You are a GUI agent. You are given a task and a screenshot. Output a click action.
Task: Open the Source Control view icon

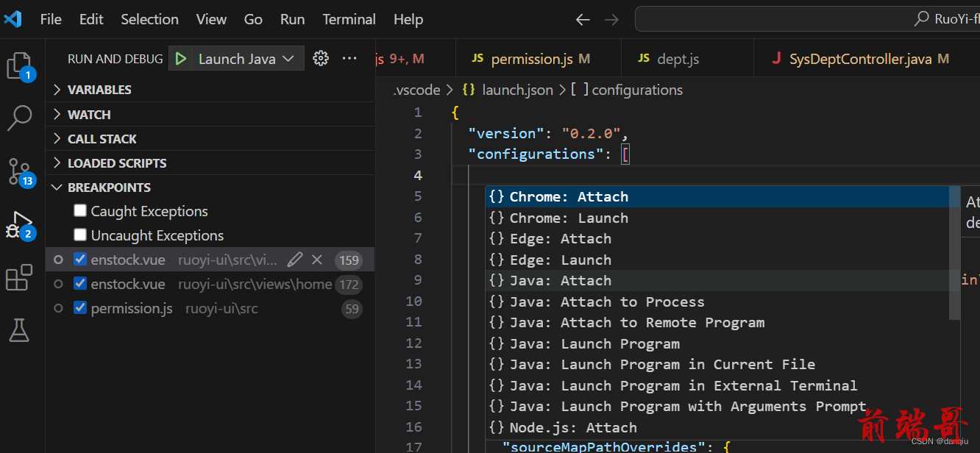(x=19, y=171)
